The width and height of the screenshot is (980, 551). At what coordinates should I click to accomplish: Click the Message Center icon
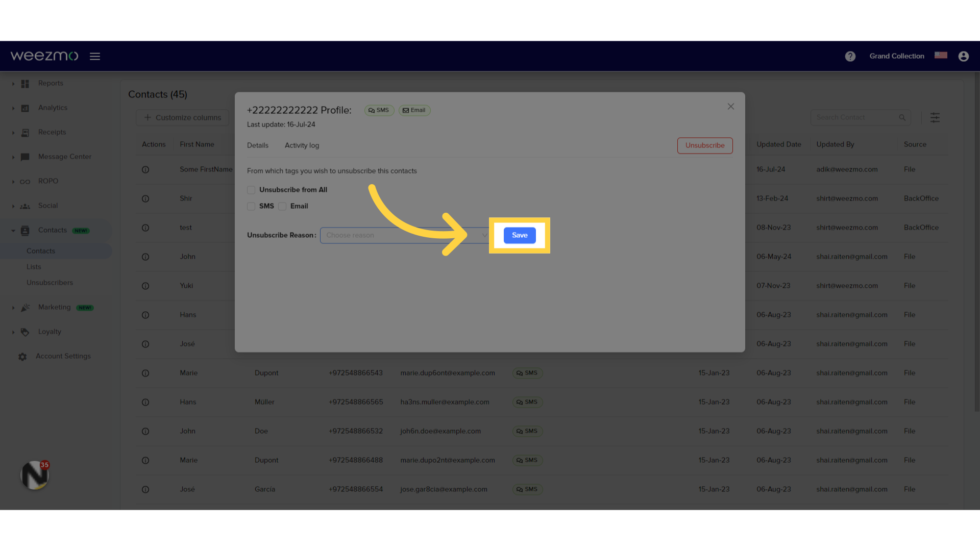tap(25, 156)
